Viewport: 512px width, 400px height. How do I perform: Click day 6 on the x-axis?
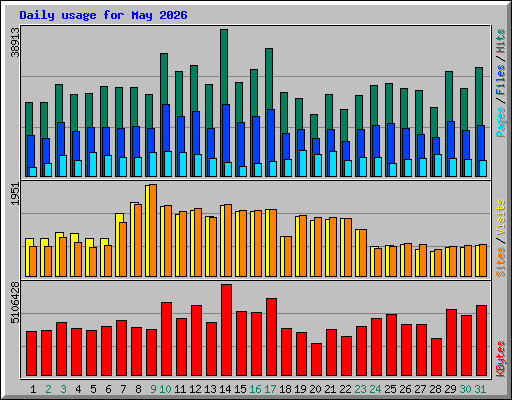tap(108, 389)
